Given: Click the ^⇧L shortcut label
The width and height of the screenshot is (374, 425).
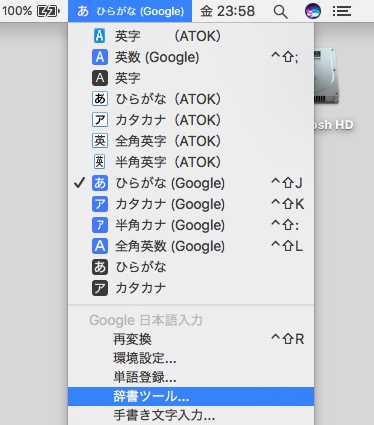Looking at the screenshot, I should click(287, 246).
